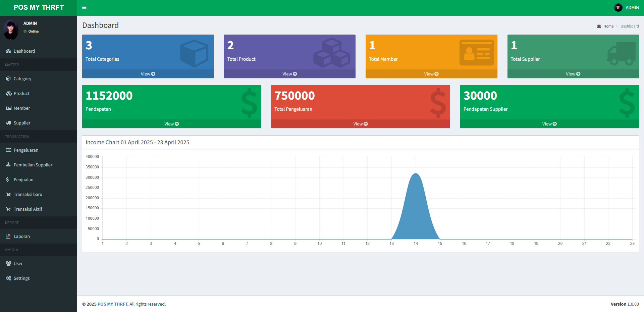Start a Transaksi baru from sidebar
This screenshot has height=312, width=644.
point(28,195)
